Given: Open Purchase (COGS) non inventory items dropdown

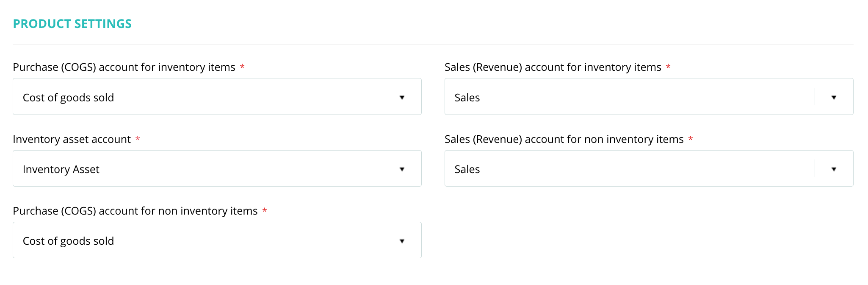Looking at the screenshot, I should tap(217, 240).
